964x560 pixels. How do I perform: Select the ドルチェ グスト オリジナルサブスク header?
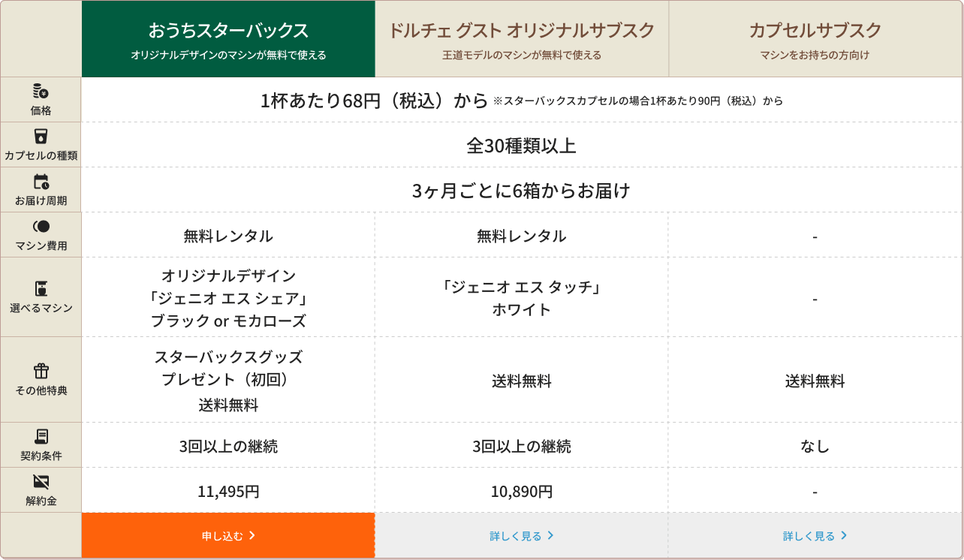pos(522,39)
